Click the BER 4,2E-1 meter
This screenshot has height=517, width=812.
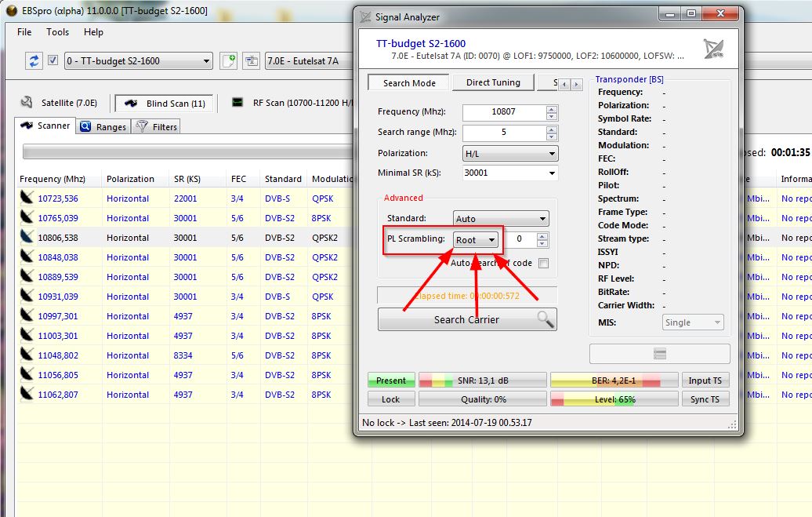614,380
